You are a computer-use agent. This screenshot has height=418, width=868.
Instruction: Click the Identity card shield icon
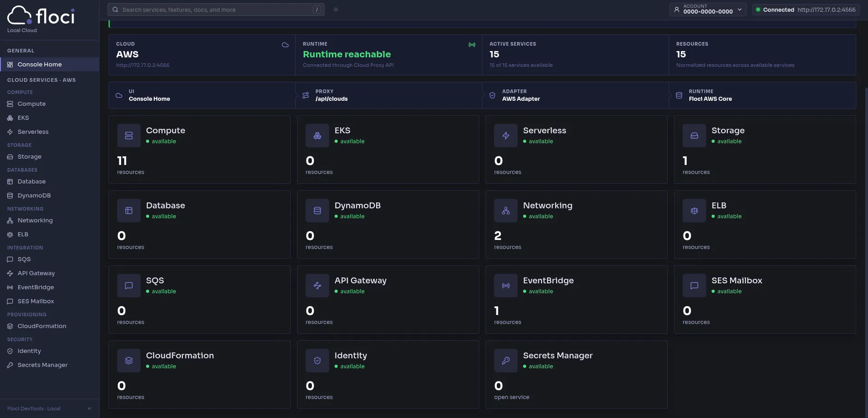[317, 361]
